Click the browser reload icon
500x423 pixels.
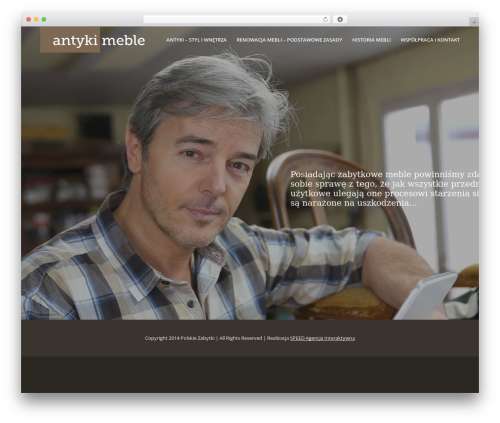[325, 19]
